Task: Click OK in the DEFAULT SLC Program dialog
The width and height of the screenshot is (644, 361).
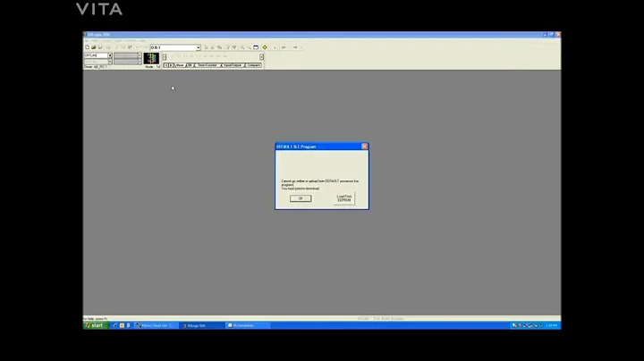Action: point(301,198)
